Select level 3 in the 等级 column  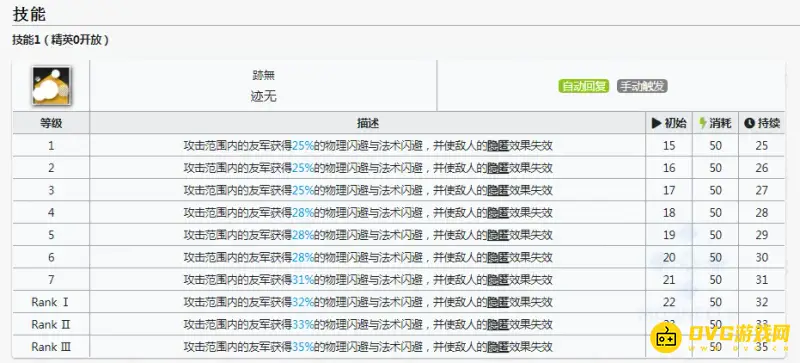tap(51, 190)
